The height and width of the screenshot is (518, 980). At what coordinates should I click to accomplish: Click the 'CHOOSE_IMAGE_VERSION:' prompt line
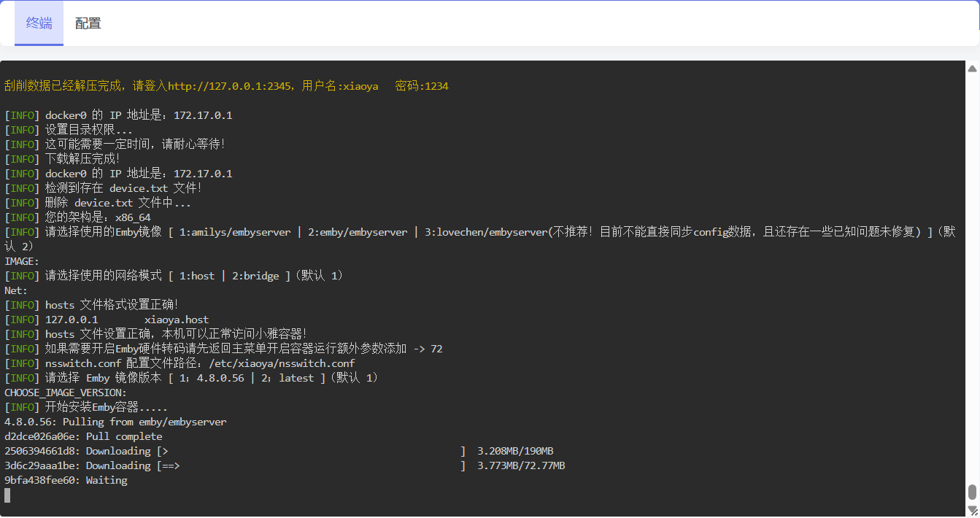(66, 393)
